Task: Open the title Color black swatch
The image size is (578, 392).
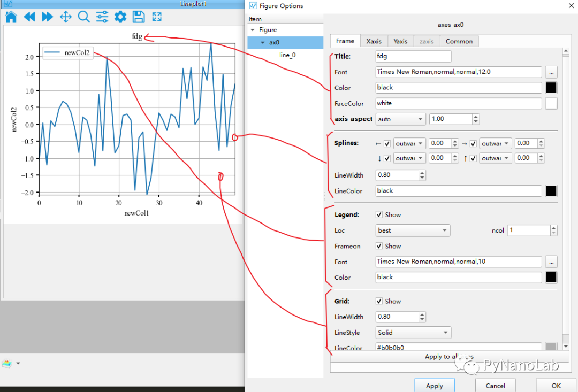Action: 551,88
